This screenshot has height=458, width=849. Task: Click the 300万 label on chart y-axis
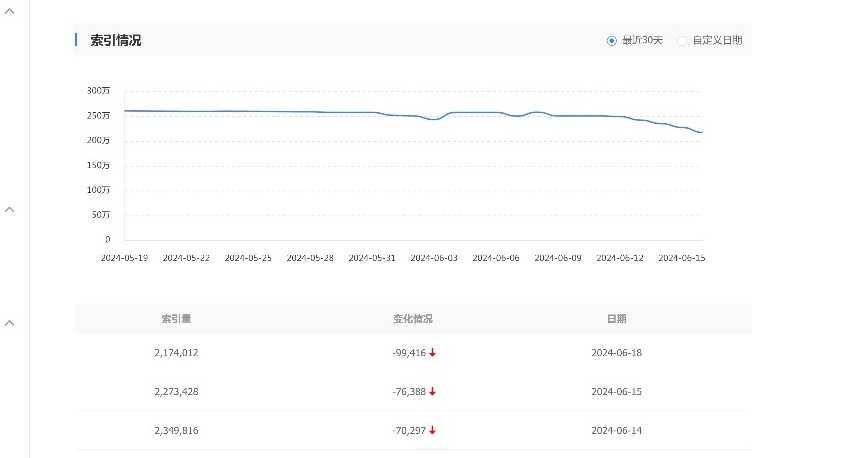tap(98, 91)
